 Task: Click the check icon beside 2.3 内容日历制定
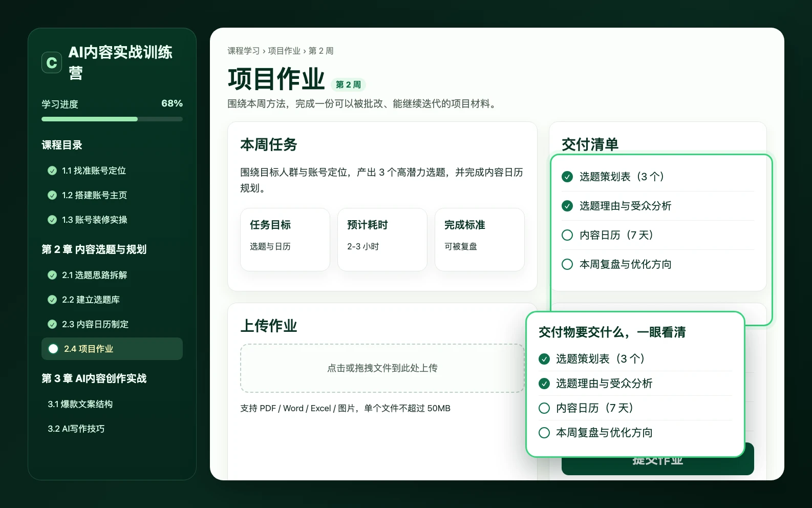coord(52,324)
